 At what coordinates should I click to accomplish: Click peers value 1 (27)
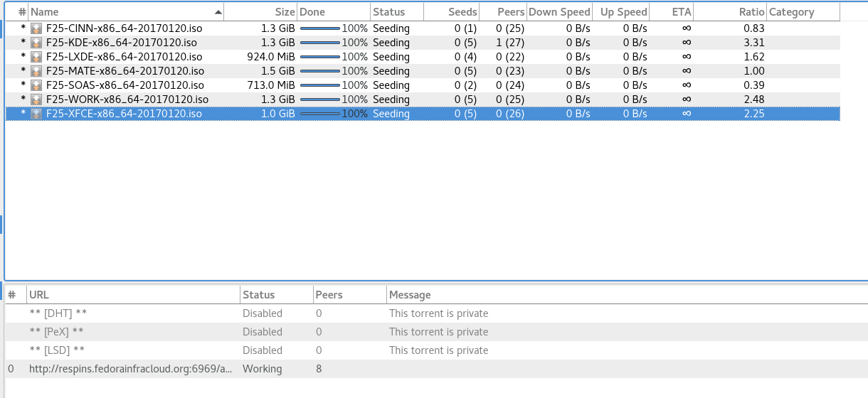click(510, 43)
